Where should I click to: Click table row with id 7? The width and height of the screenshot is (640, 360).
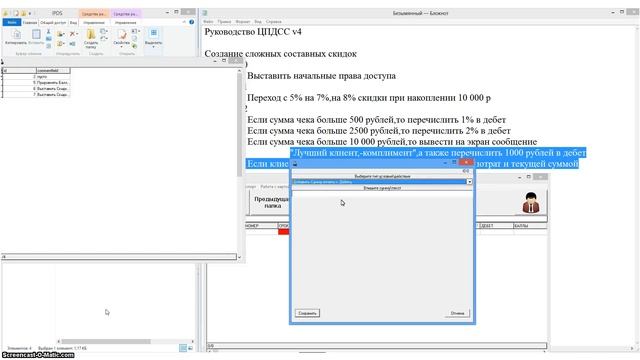(36, 94)
